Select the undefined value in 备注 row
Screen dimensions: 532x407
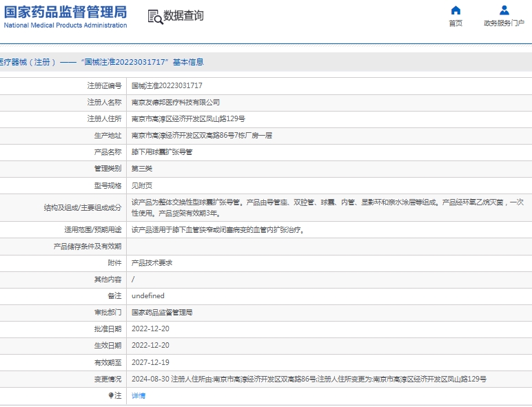coord(148,295)
